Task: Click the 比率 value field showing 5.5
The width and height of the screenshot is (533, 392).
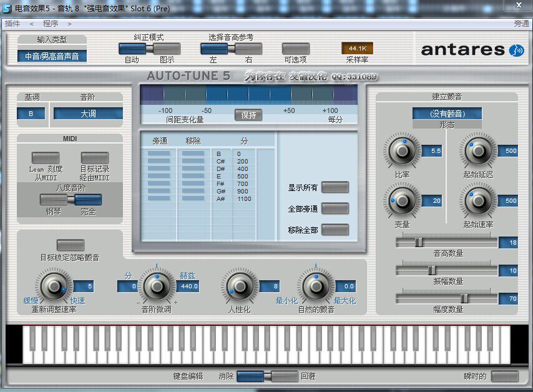Action: tap(432, 150)
